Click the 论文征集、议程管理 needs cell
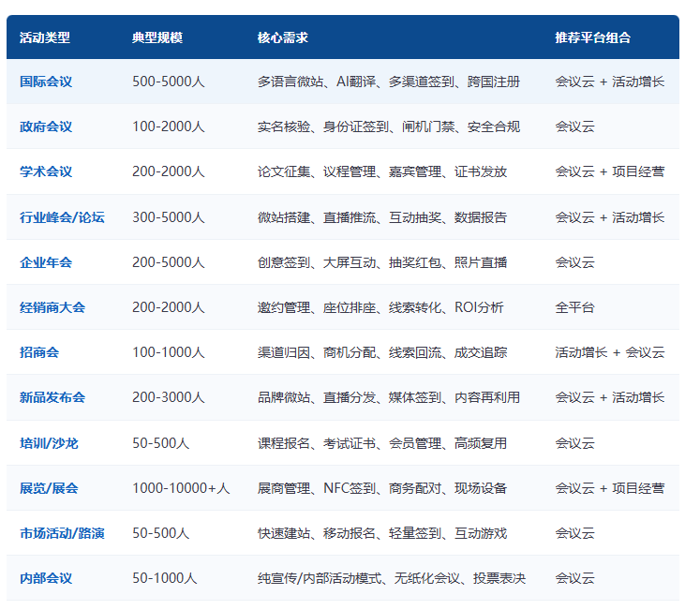Image resolution: width=700 pixels, height=610 pixels. click(x=382, y=171)
